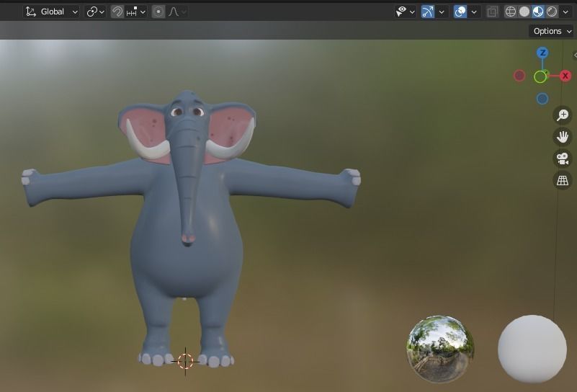The height and width of the screenshot is (392, 577).
Task: Click the white material preview sphere
Action: point(532,349)
